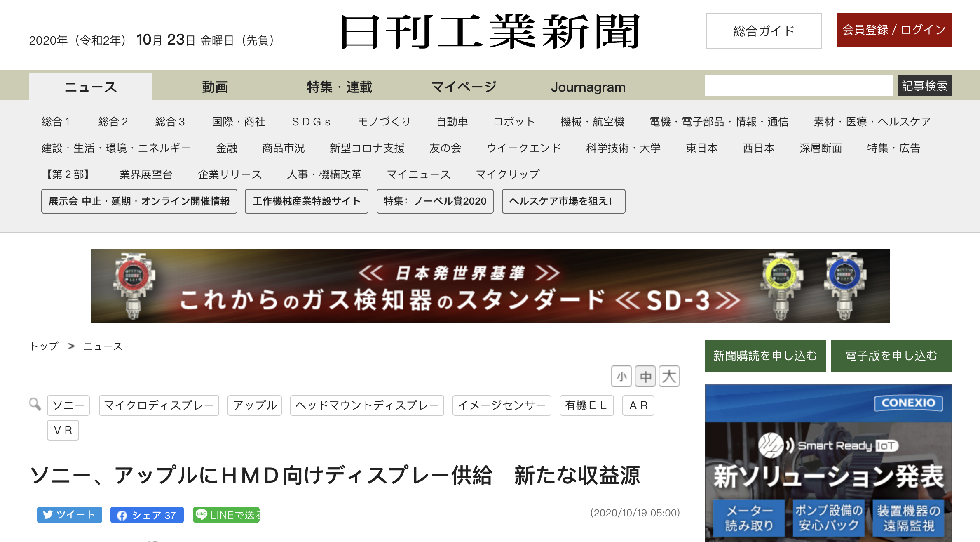The image size is (980, 542).
Task: Click 電子版を申し込む button
Action: [891, 356]
